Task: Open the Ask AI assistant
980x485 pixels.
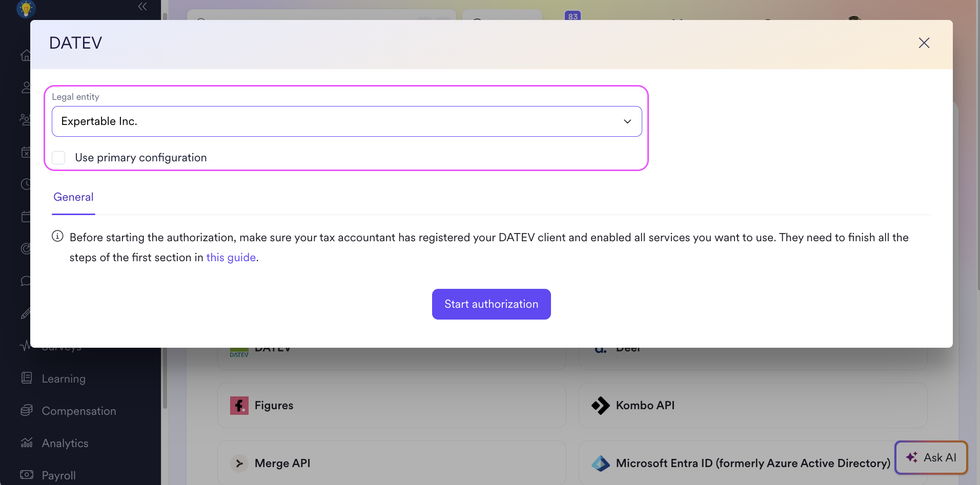Action: [x=931, y=457]
